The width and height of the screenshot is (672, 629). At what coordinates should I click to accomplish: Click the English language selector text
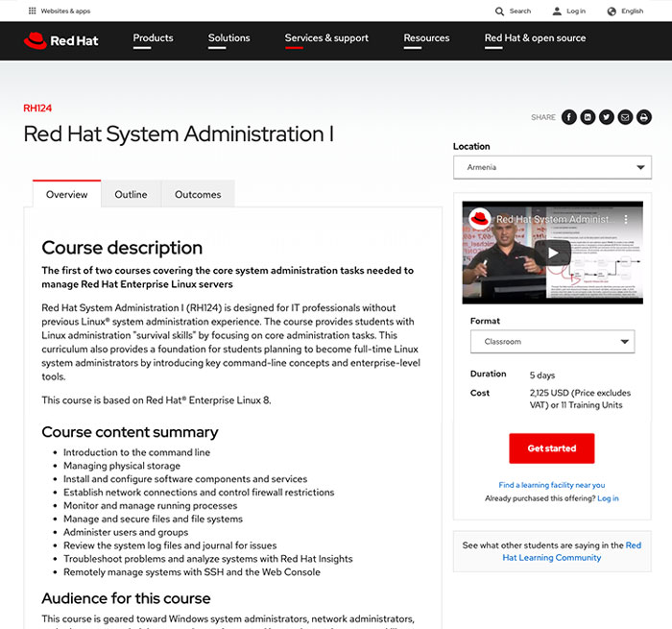click(632, 12)
